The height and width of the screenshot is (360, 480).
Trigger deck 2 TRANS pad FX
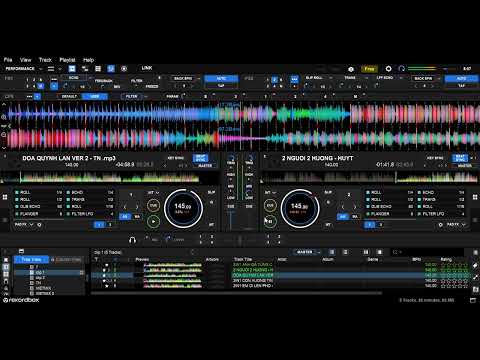click(x=441, y=199)
